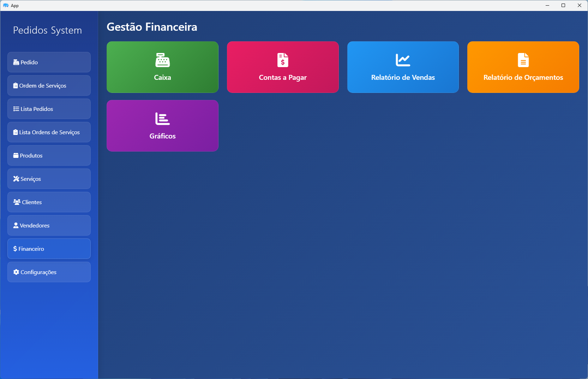This screenshot has width=588, height=379.
Task: Select the Ordem de Serviços clipboard icon
Action: (16, 85)
